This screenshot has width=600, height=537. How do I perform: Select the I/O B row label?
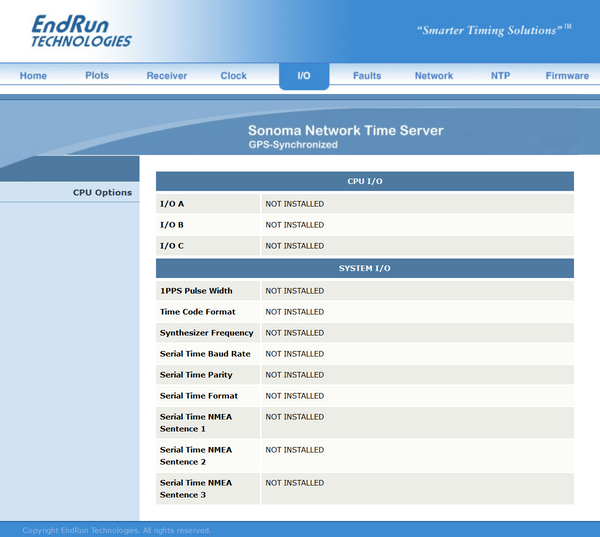tap(172, 225)
